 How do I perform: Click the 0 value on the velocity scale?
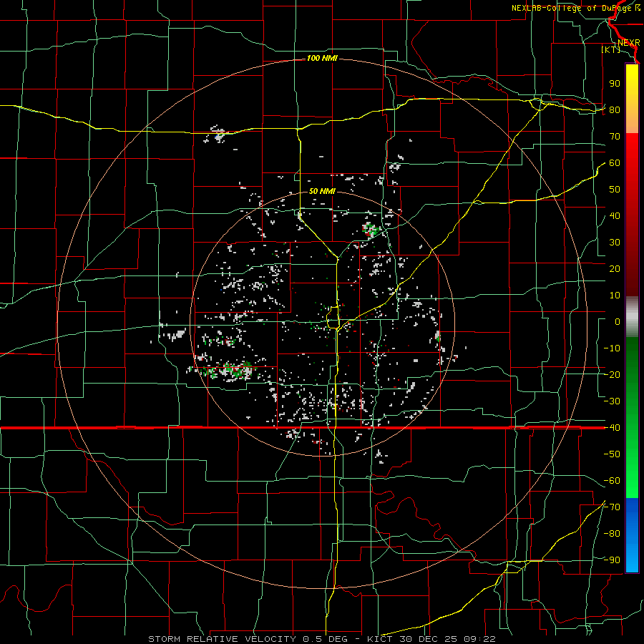(618, 321)
